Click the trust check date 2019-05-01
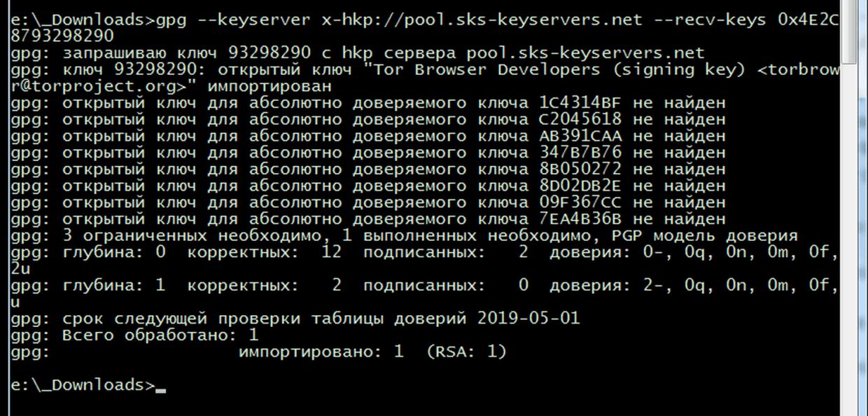 coord(528,319)
